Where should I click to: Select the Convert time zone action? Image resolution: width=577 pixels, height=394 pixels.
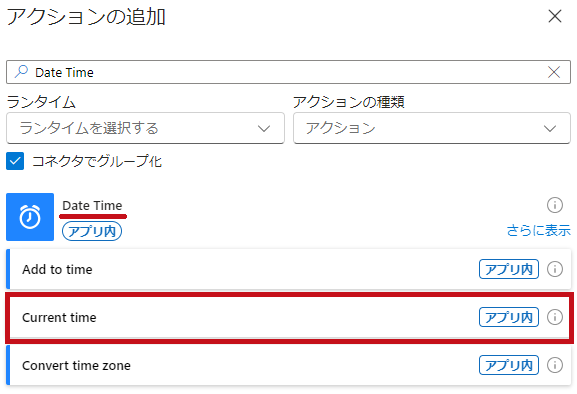point(288,365)
